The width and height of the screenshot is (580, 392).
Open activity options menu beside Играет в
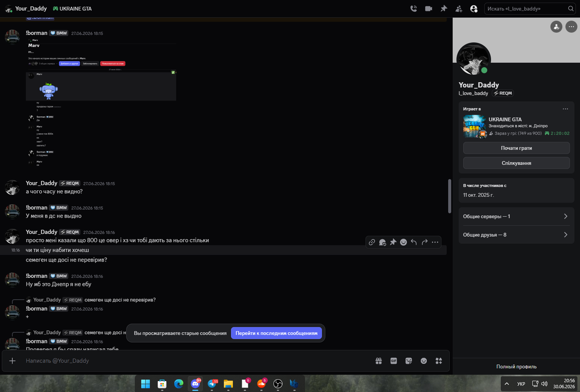coord(565,109)
